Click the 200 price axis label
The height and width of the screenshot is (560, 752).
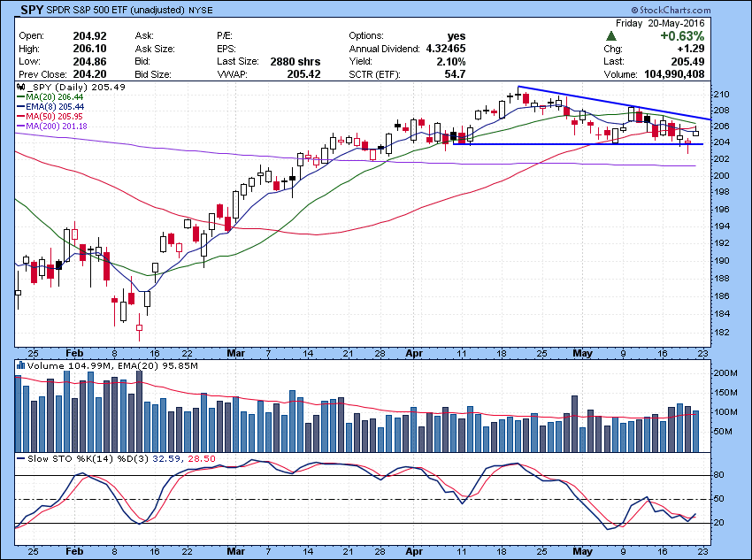click(721, 175)
